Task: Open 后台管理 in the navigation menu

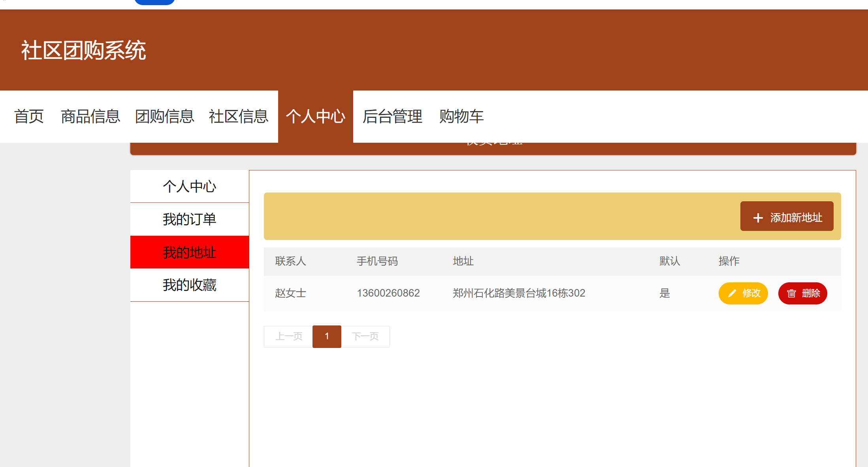Action: click(392, 116)
